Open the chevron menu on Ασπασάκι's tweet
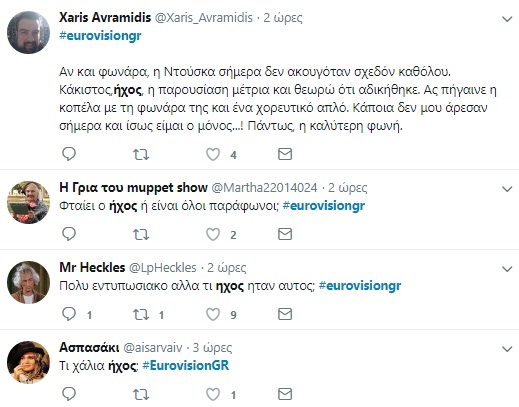The image size is (519, 407). click(x=507, y=349)
